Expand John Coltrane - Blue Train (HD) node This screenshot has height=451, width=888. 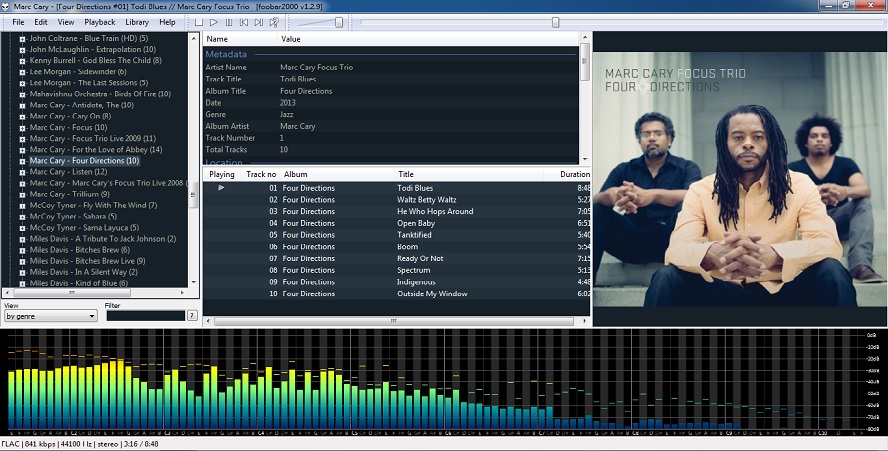(23, 39)
